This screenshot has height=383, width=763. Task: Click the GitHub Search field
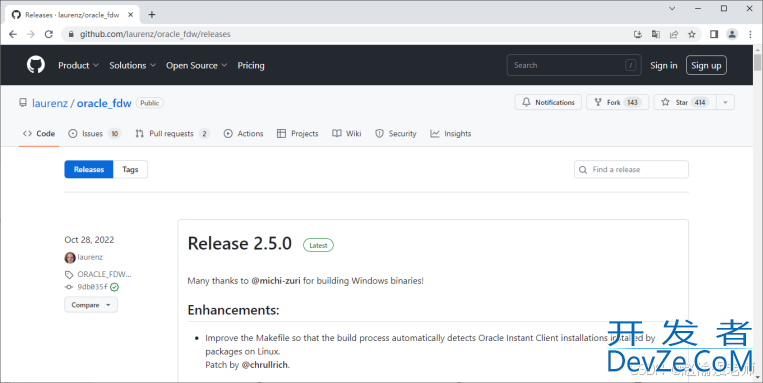tap(574, 65)
